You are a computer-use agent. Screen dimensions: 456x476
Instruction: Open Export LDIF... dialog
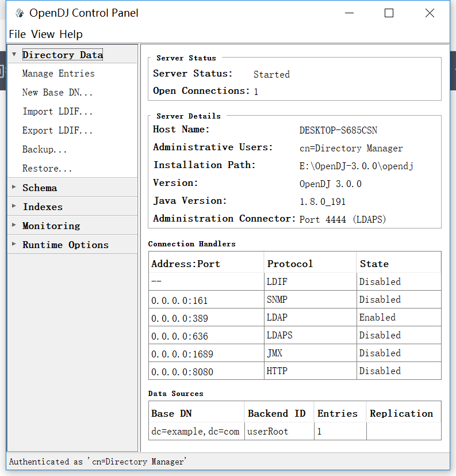click(58, 131)
